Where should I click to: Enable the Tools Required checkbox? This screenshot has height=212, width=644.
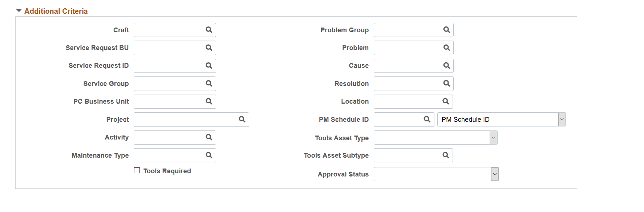coord(137,170)
